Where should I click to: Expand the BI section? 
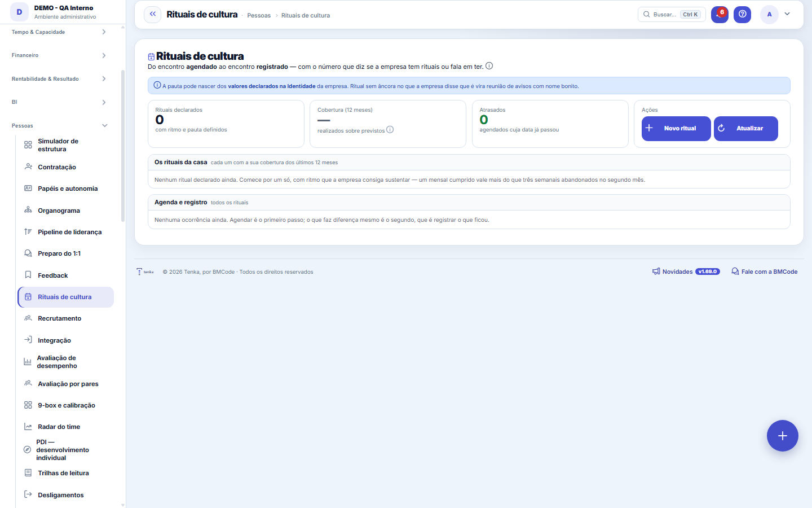[59, 102]
